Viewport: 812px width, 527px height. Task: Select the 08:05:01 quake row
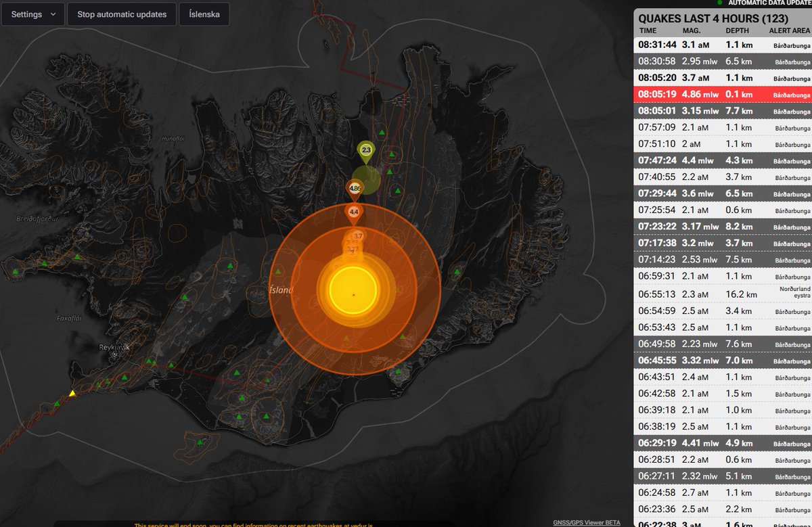tap(722, 111)
